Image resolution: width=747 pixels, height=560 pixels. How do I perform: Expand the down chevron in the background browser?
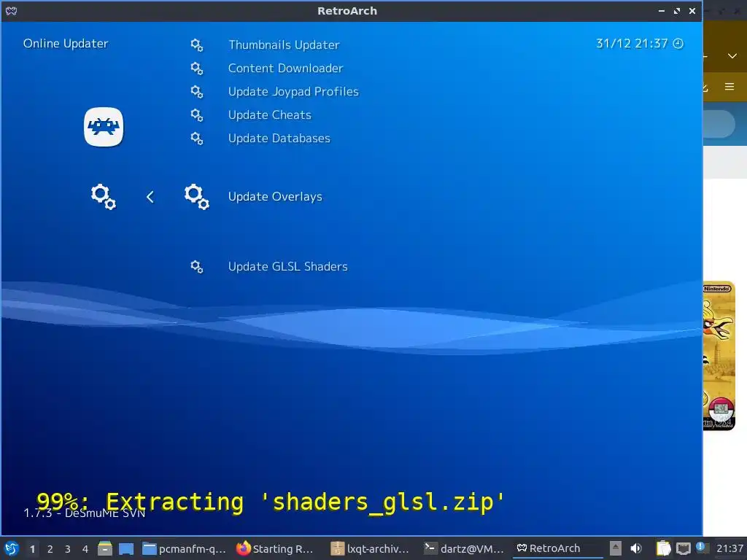(x=732, y=56)
